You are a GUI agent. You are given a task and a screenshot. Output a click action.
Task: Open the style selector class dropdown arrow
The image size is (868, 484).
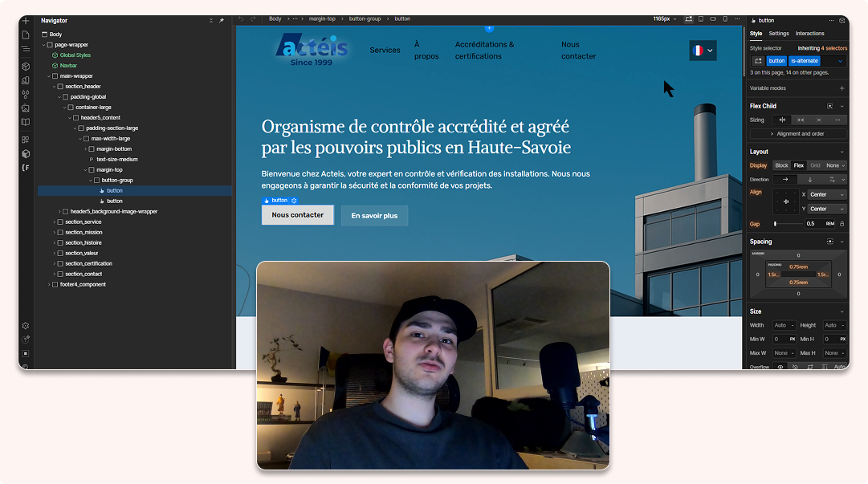coord(840,61)
